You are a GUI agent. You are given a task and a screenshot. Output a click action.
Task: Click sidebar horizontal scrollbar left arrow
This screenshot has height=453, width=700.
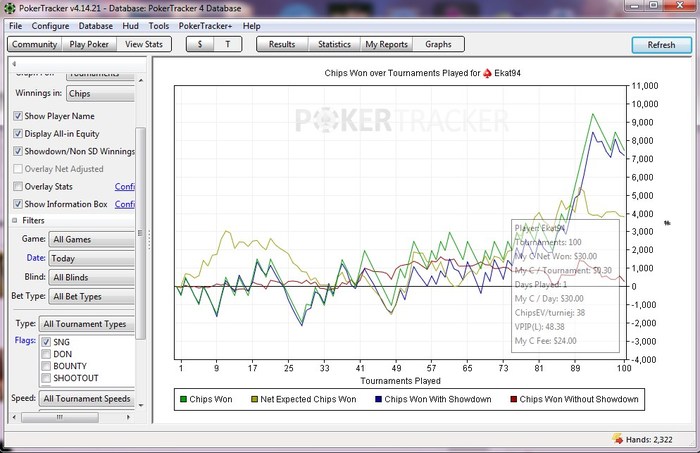[14, 417]
